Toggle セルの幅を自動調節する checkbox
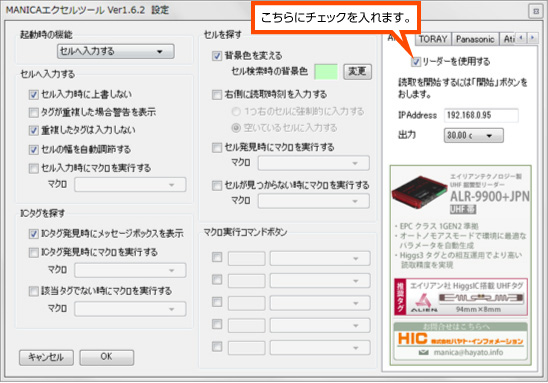The image size is (548, 383). [x=34, y=150]
